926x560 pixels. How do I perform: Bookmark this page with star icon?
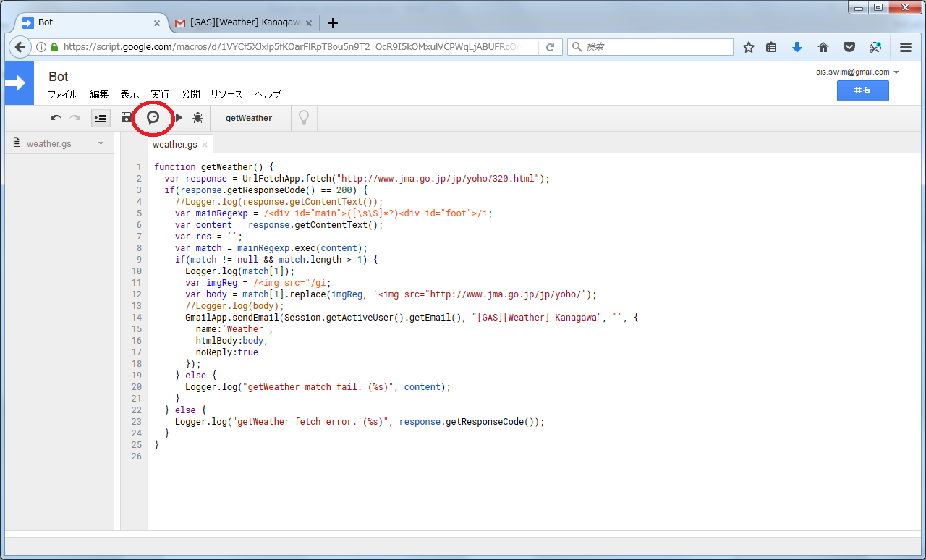(749, 47)
